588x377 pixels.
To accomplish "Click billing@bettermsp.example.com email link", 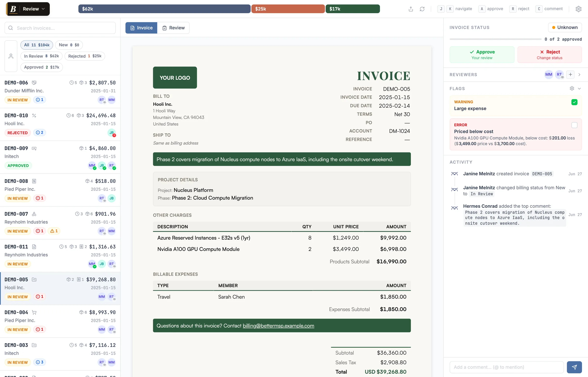I will (x=278, y=326).
